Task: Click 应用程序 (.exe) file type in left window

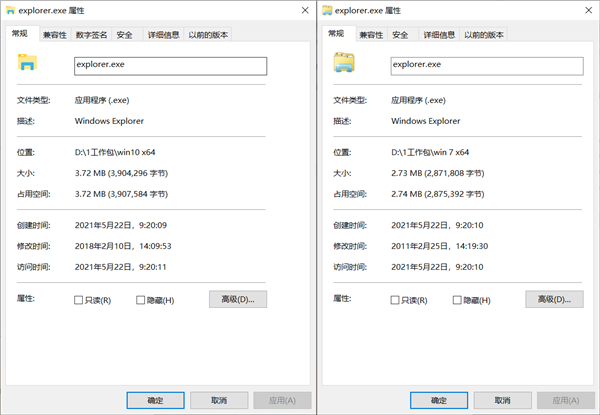Action: [x=102, y=100]
